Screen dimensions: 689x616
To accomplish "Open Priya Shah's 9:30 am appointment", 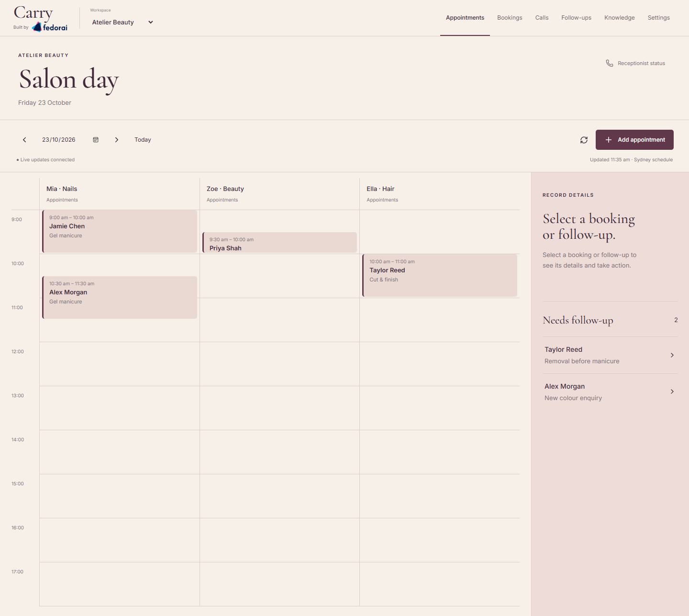I will [x=279, y=242].
